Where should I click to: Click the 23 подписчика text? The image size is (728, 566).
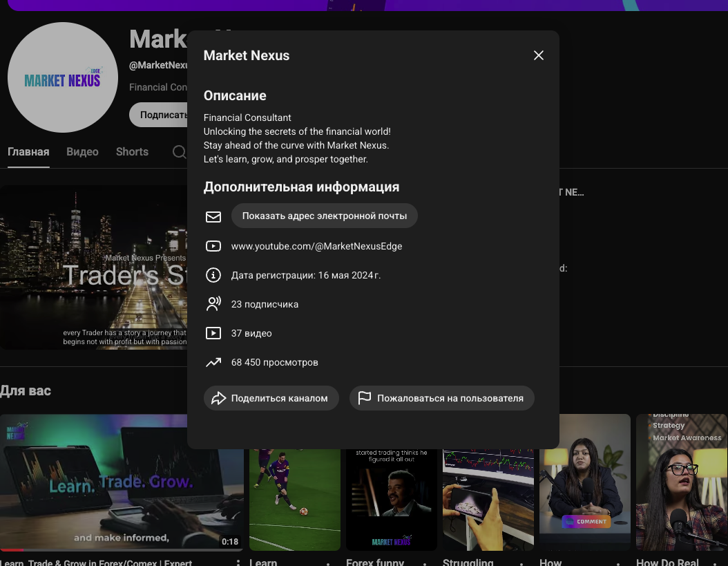265,304
